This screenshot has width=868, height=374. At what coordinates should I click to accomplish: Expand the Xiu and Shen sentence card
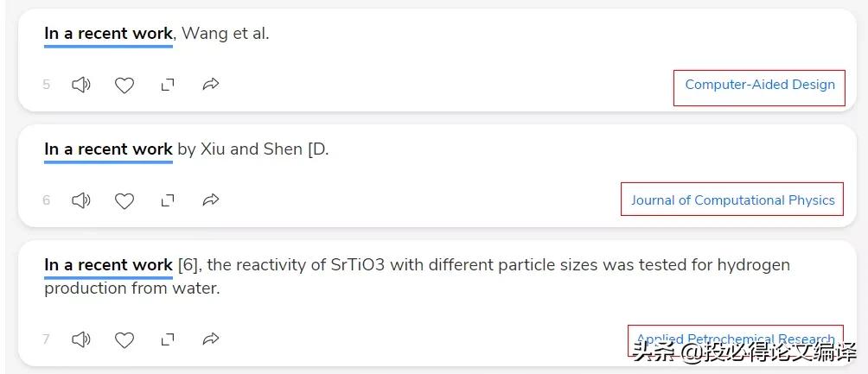pyautogui.click(x=168, y=200)
